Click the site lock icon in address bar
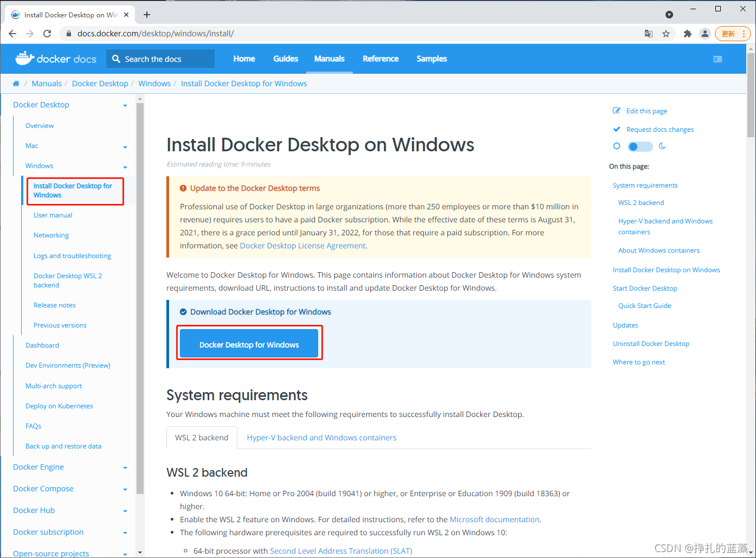Viewport: 756px width, 558px height. click(x=68, y=34)
